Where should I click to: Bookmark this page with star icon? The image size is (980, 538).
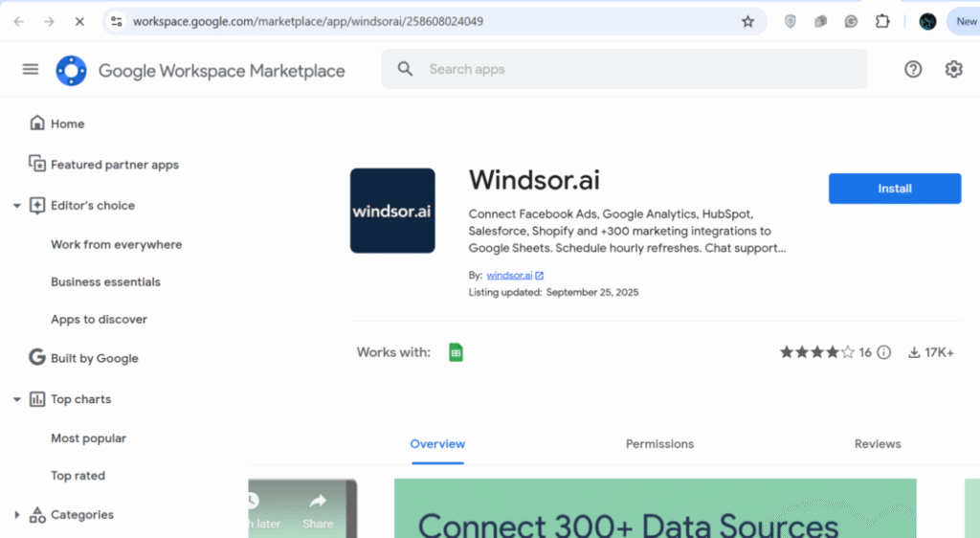tap(747, 21)
